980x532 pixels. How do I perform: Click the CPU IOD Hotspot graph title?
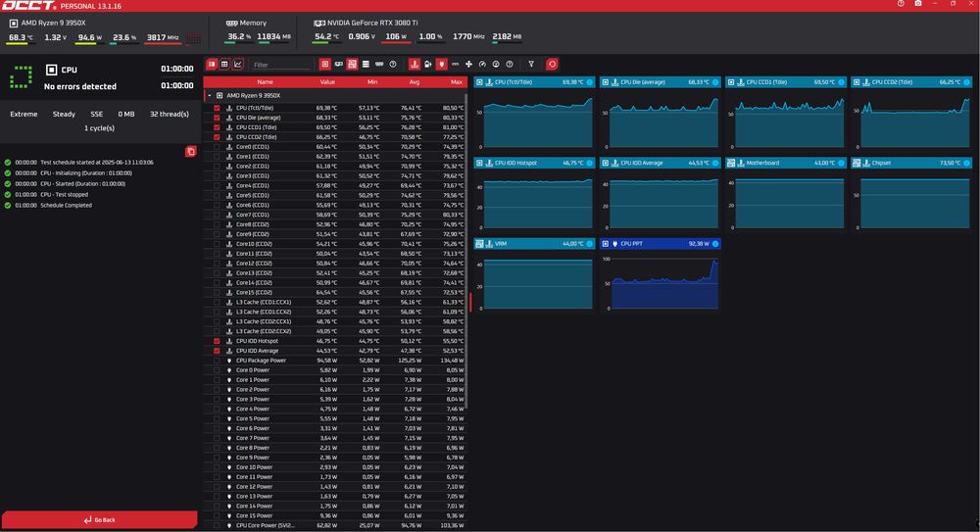[x=515, y=163]
